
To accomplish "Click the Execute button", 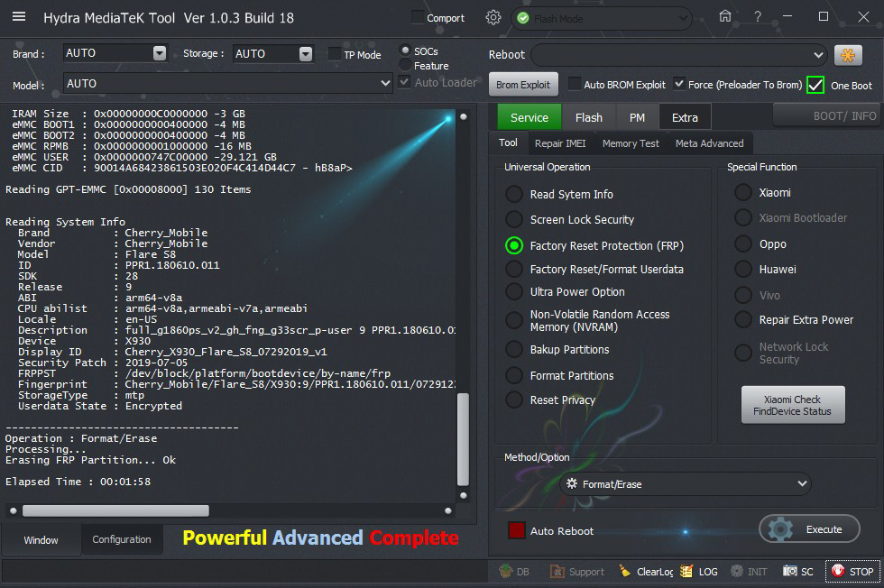I will [809, 529].
